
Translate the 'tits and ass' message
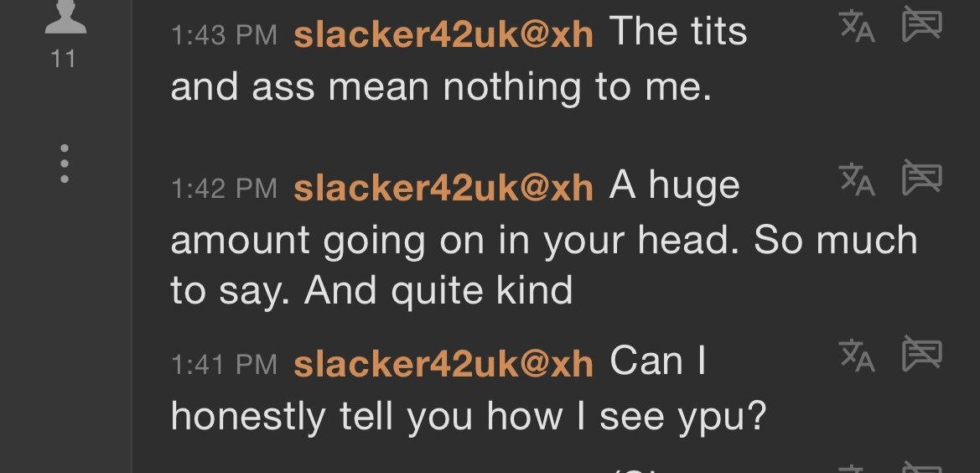coord(857,27)
